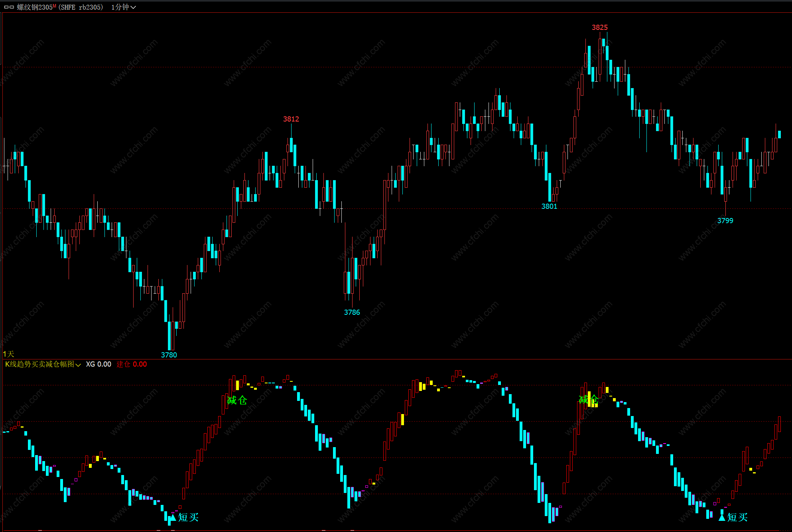The width and height of the screenshot is (792, 532).
Task: Click the 3780 low price label
Action: pos(169,355)
